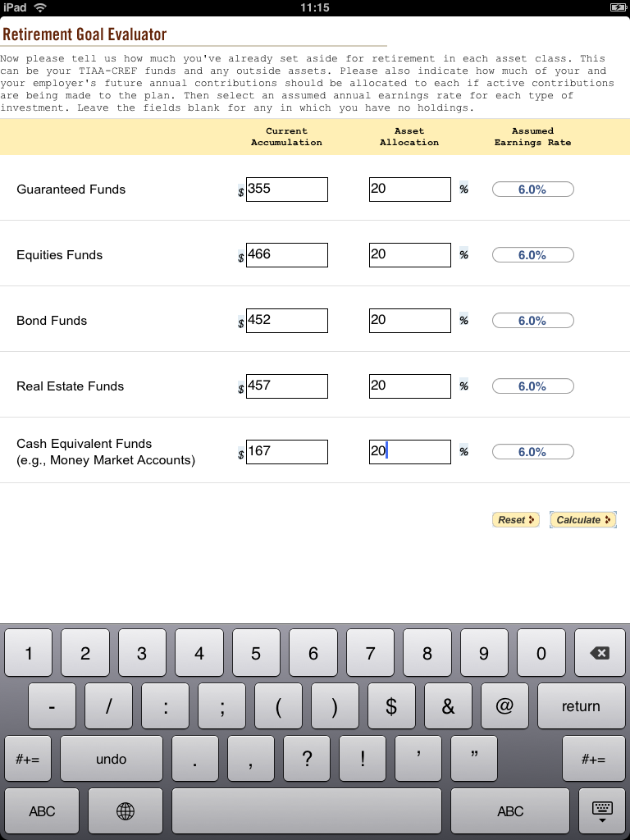The height and width of the screenshot is (840, 630).
Task: Click the Reset button
Action: 515,519
